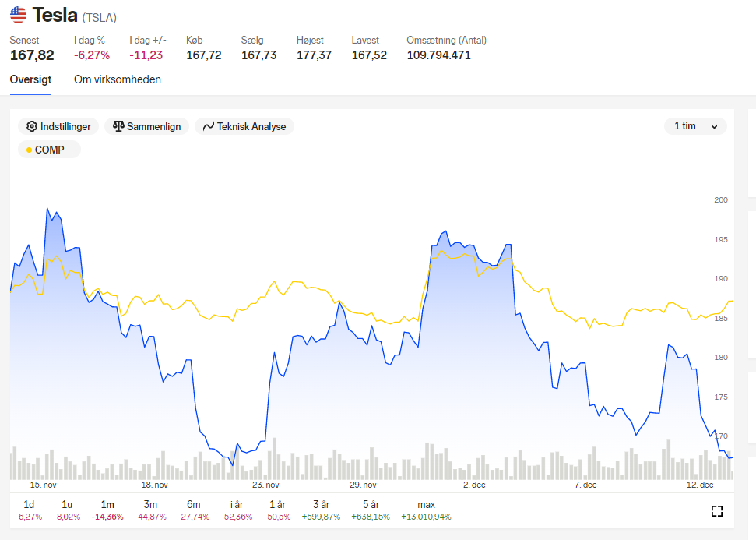Click the Lavest value 167,52
The width and height of the screenshot is (756, 540).
(369, 55)
